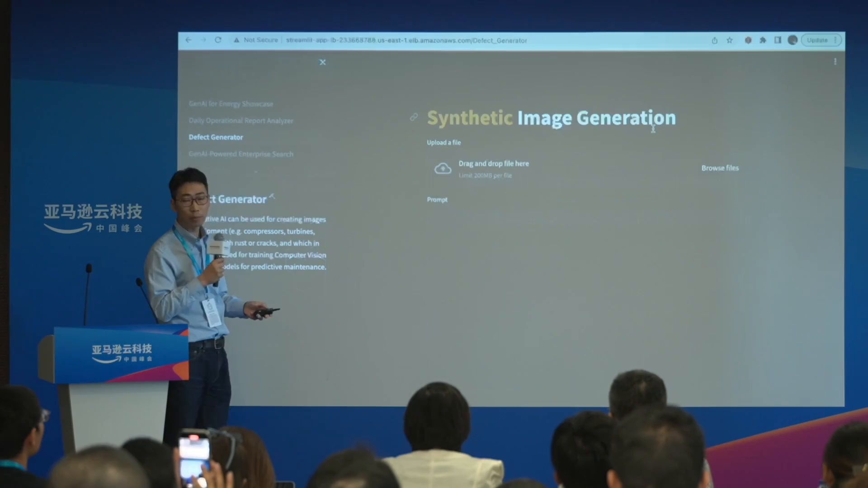Click the cloud upload icon
Image resolution: width=868 pixels, height=488 pixels.
[x=443, y=169]
